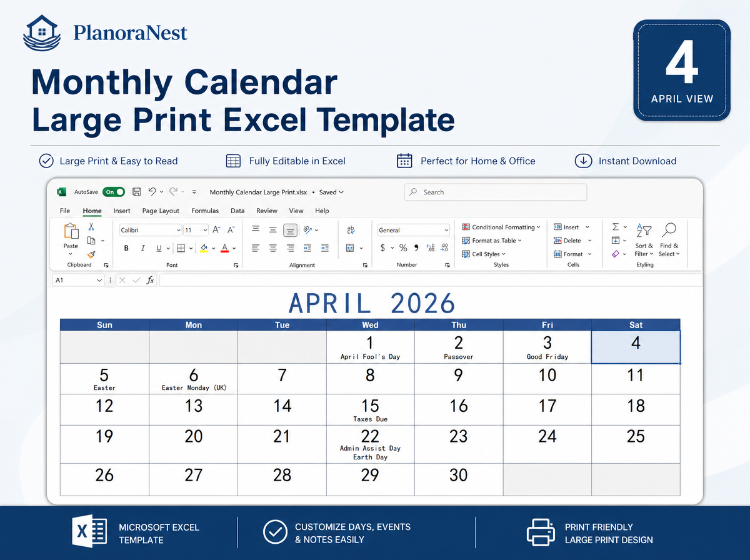This screenshot has height=560, width=750.
Task: Open the Font group dialog launcher
Action: pyautogui.click(x=236, y=265)
